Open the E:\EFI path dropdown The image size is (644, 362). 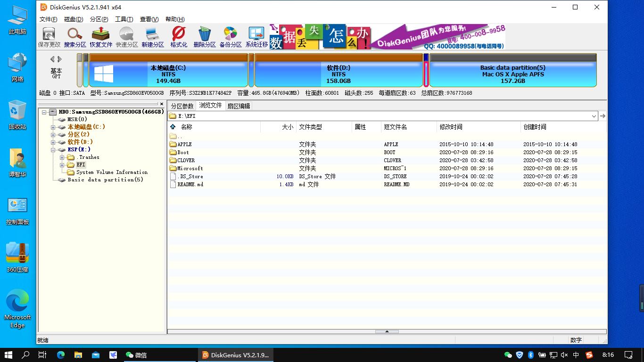tap(594, 116)
